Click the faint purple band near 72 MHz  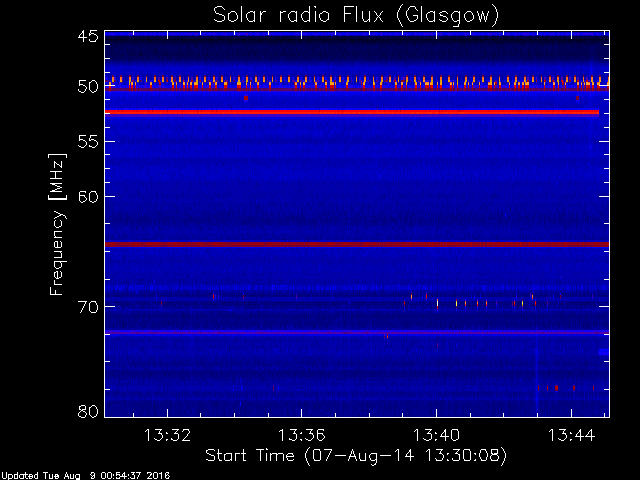pyautogui.click(x=357, y=332)
